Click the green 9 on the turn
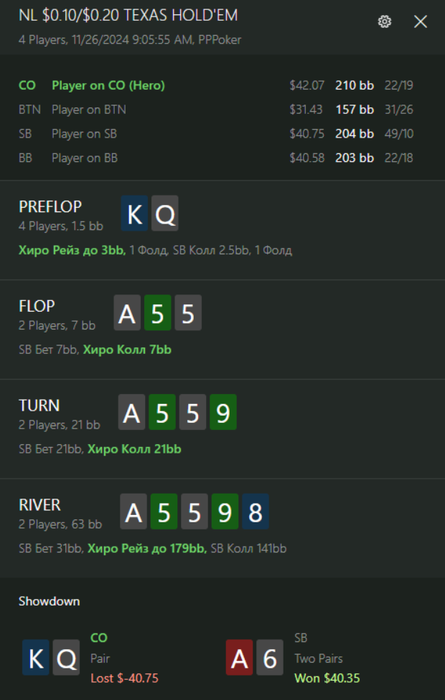Image resolution: width=445 pixels, height=700 pixels. coord(223,412)
